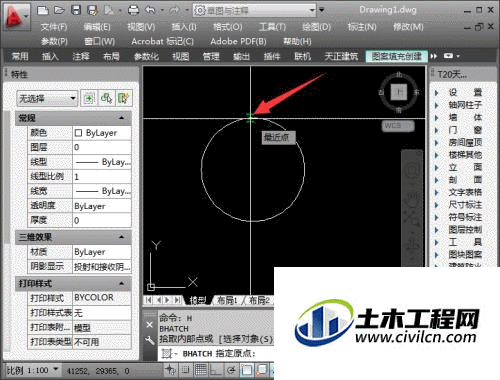Collapse the 常规 properties section
The height and width of the screenshot is (380, 500).
(x=121, y=118)
